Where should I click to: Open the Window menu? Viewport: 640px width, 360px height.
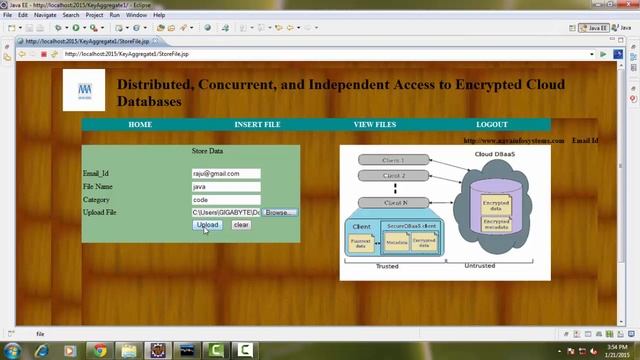click(136, 15)
